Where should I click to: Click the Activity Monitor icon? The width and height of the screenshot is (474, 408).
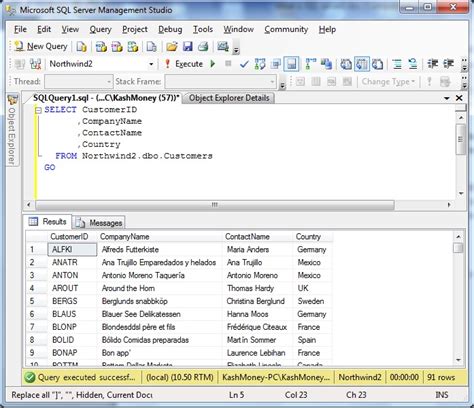[223, 47]
